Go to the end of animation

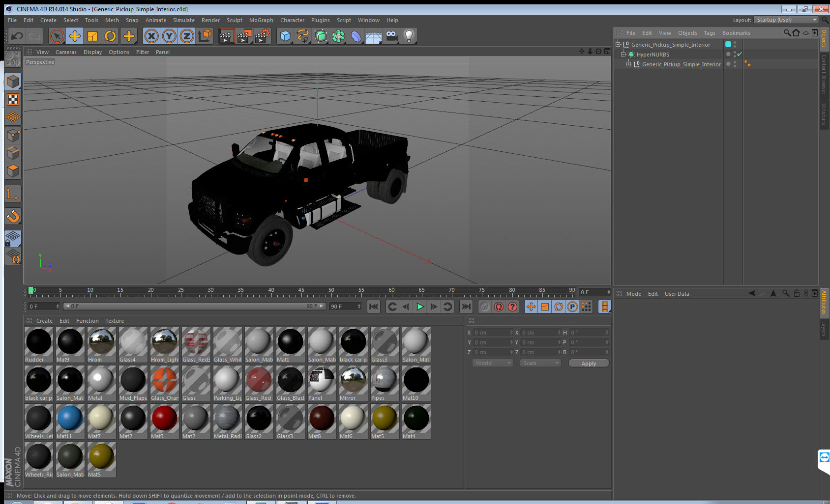pyautogui.click(x=466, y=307)
